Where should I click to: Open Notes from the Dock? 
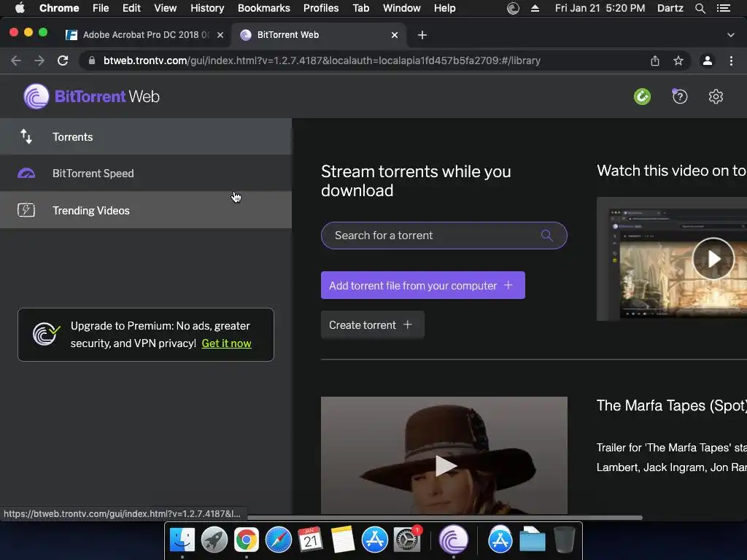click(x=343, y=540)
